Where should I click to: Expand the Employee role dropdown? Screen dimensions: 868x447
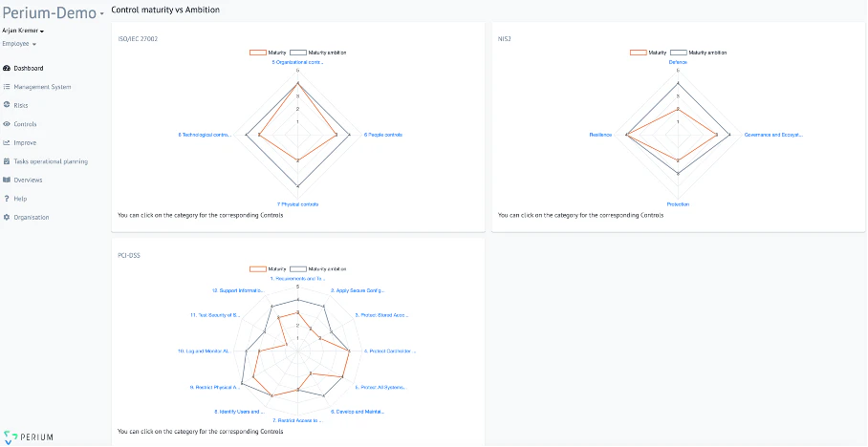click(x=34, y=44)
